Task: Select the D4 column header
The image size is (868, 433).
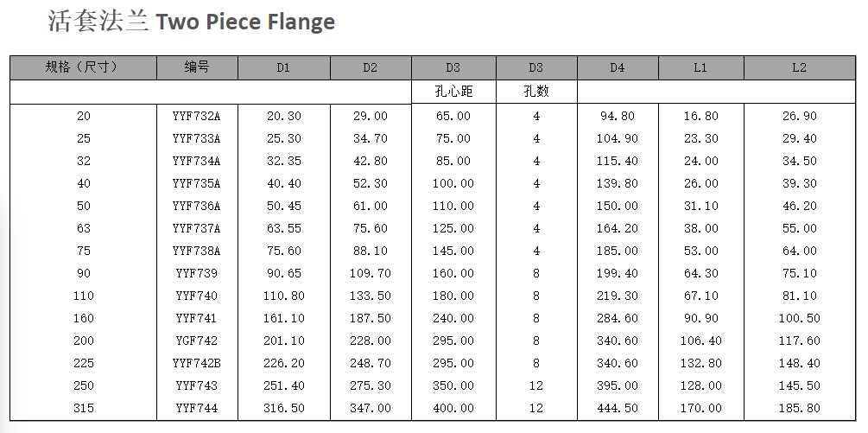Action: click(618, 67)
